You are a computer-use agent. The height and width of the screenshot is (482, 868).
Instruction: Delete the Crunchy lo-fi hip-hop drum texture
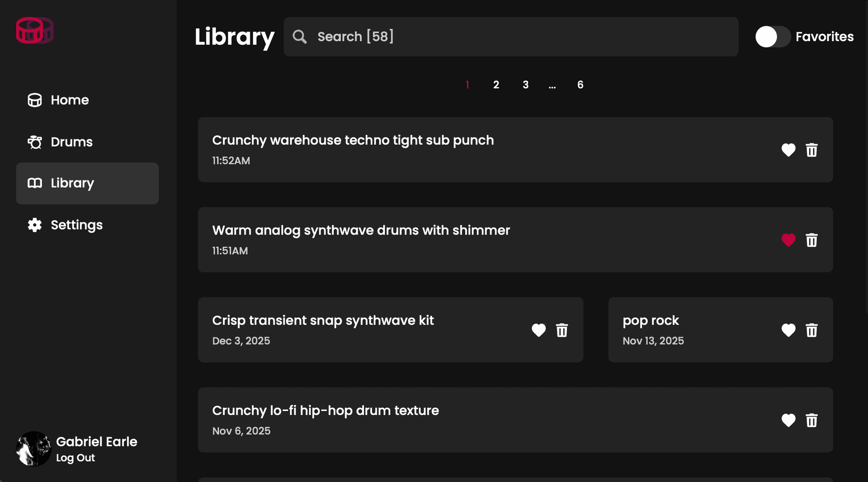click(811, 420)
